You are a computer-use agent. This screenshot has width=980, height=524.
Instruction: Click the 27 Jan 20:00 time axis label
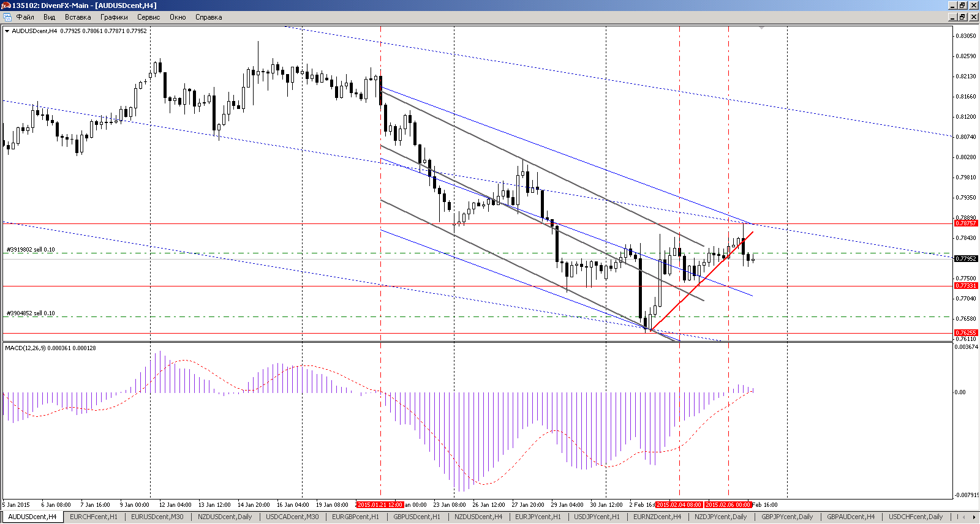(x=528, y=505)
